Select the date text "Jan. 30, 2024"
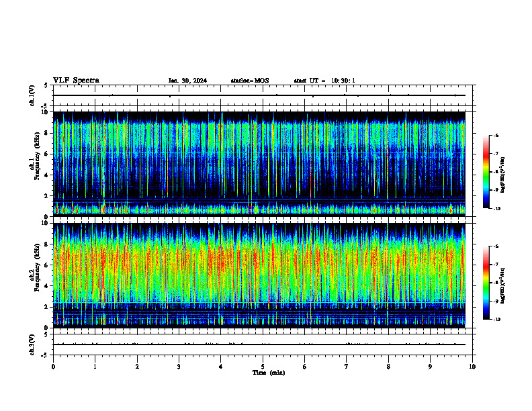This screenshot has height=411, width=532. coord(187,81)
